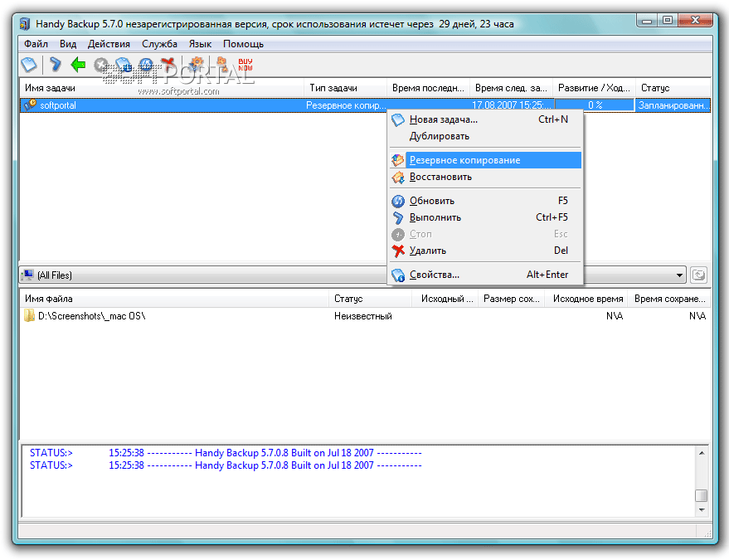Screen dimensions: 729x560
Task: Click the Время последн... column header
Action: (428, 88)
